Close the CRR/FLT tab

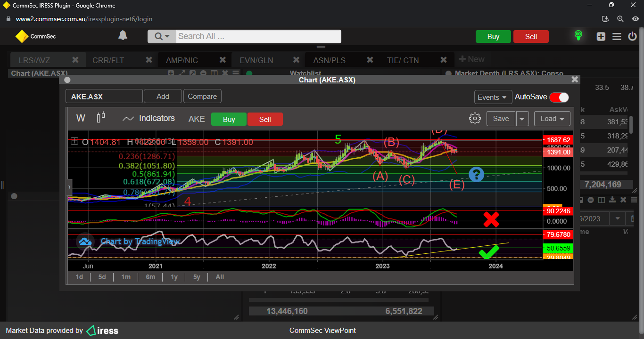(149, 60)
